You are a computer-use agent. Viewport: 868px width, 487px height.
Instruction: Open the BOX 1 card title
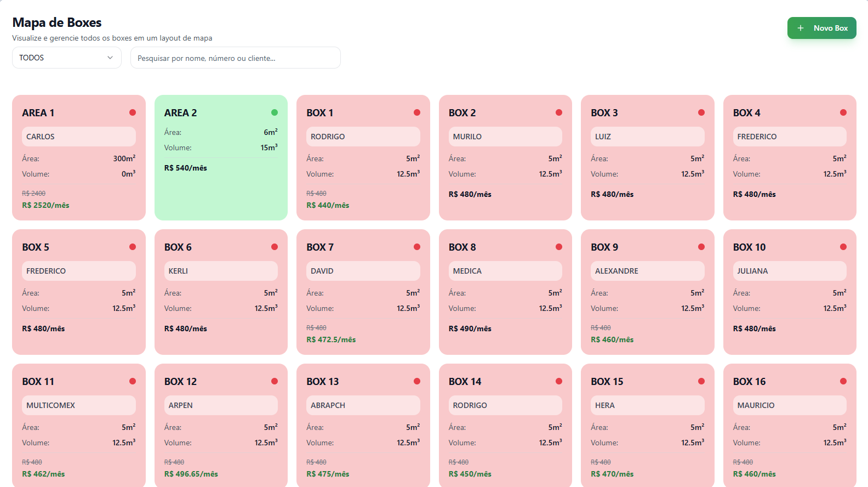(x=320, y=112)
